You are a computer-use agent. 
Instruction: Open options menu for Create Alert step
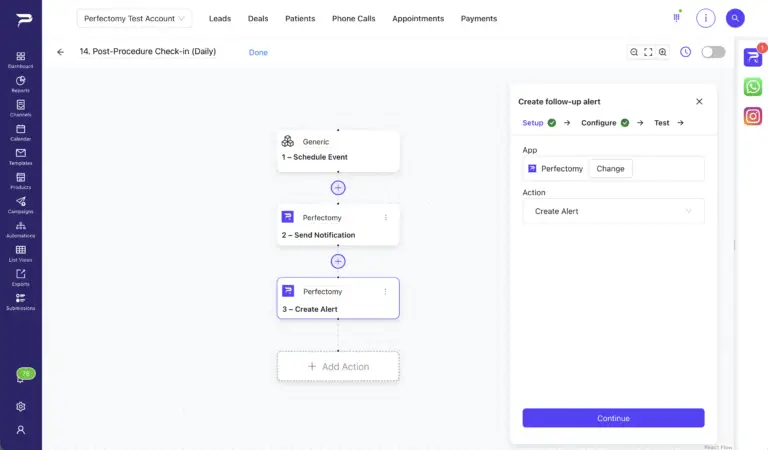coord(385,291)
